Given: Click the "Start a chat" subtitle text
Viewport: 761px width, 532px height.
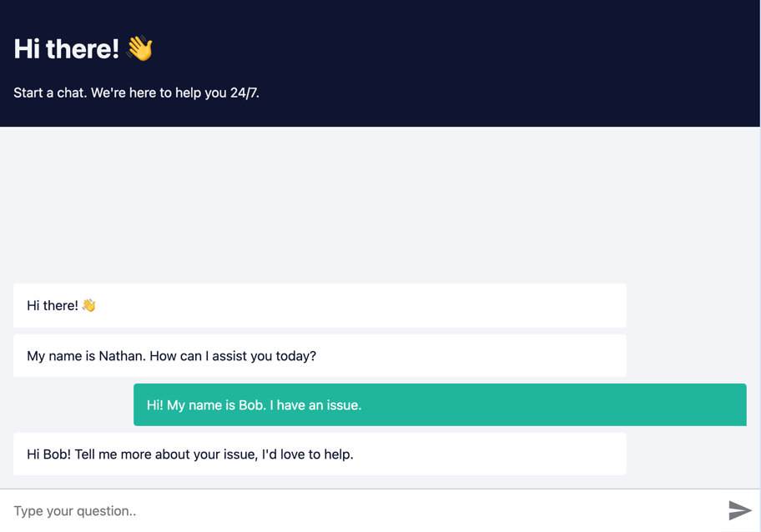Looking at the screenshot, I should [x=49, y=93].
